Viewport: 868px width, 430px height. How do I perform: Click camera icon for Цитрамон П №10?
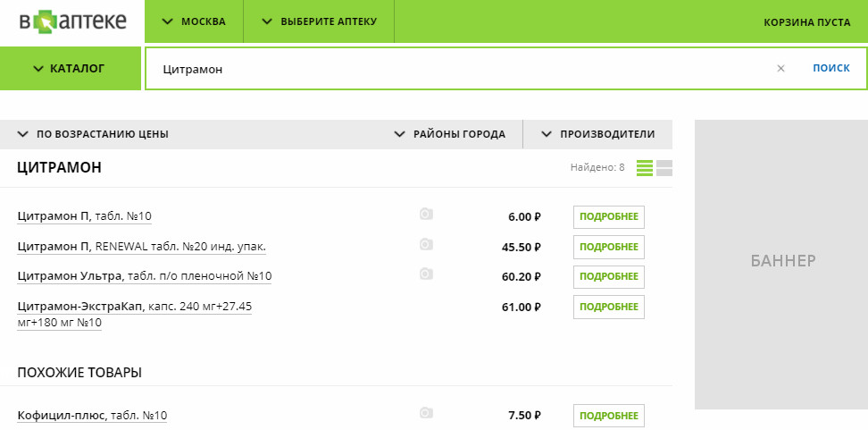pyautogui.click(x=426, y=215)
